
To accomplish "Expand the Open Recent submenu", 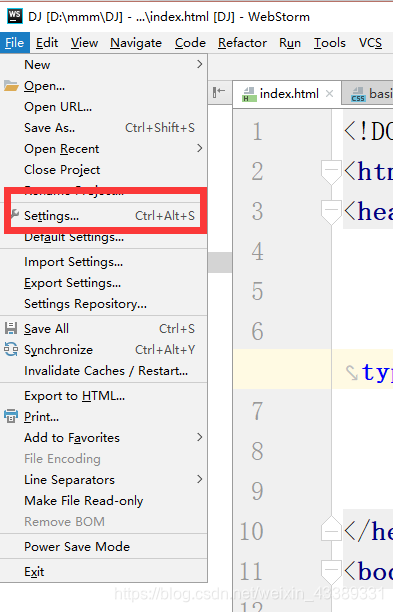I will click(199, 148).
